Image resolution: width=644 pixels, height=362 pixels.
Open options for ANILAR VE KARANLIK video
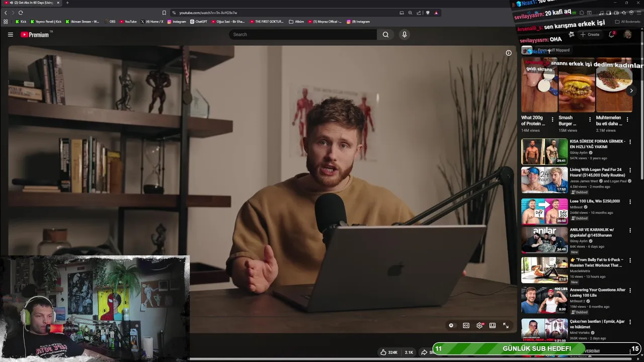coord(630,230)
